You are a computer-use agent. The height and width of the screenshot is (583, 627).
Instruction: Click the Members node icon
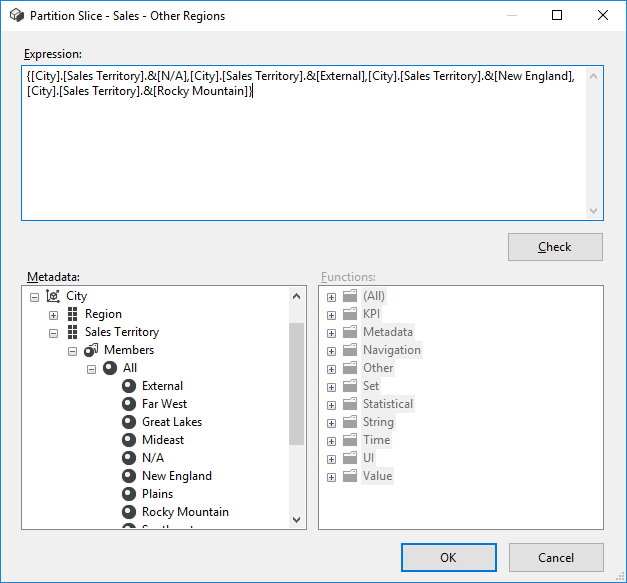click(x=91, y=350)
